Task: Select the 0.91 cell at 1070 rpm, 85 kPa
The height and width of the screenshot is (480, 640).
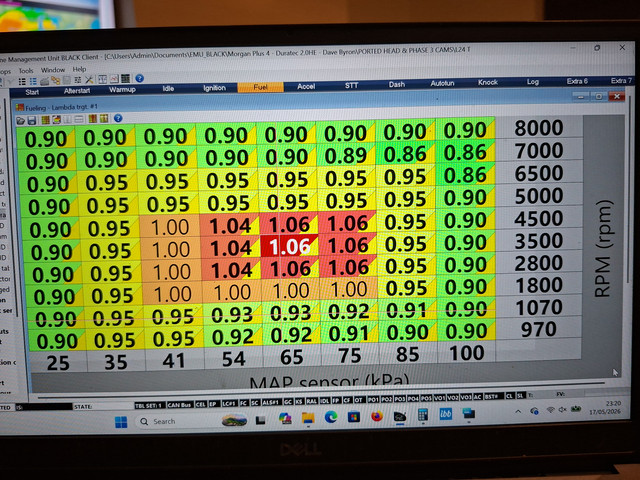Action: 407,310
